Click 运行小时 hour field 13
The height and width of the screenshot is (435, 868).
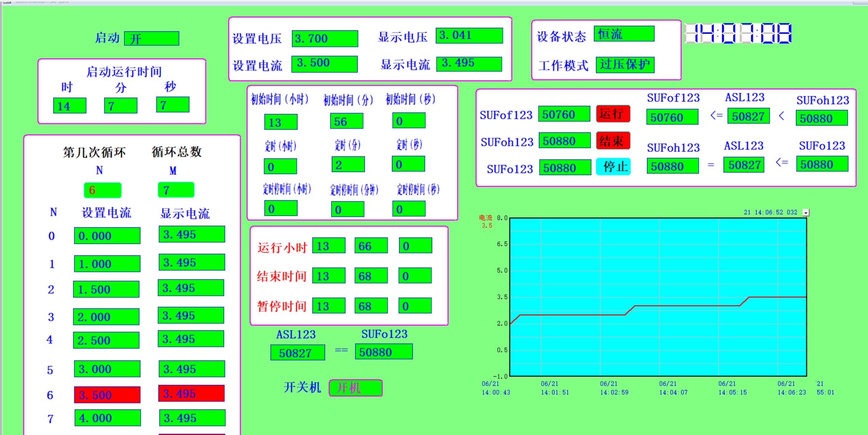329,246
